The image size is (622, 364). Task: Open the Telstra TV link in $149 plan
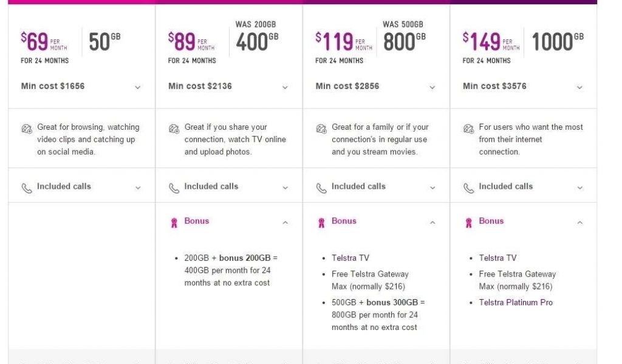(x=497, y=258)
